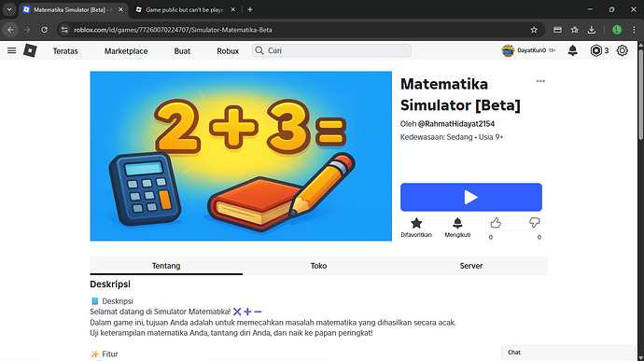The image size is (644, 361).
Task: Click the Deskripsi heading
Action: [x=110, y=285]
